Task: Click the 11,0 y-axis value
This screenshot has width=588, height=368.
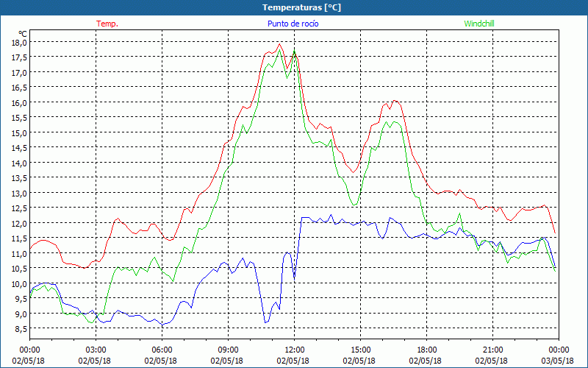Action: (x=19, y=253)
